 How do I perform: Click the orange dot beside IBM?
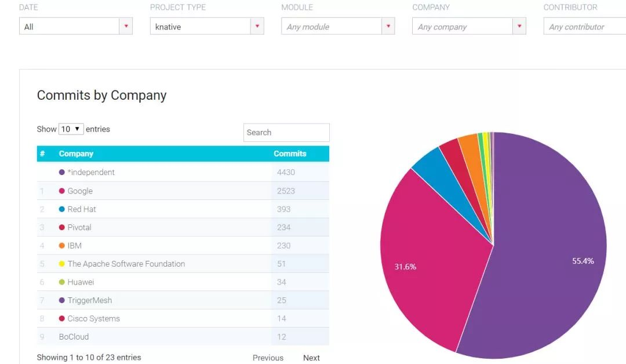coord(62,245)
